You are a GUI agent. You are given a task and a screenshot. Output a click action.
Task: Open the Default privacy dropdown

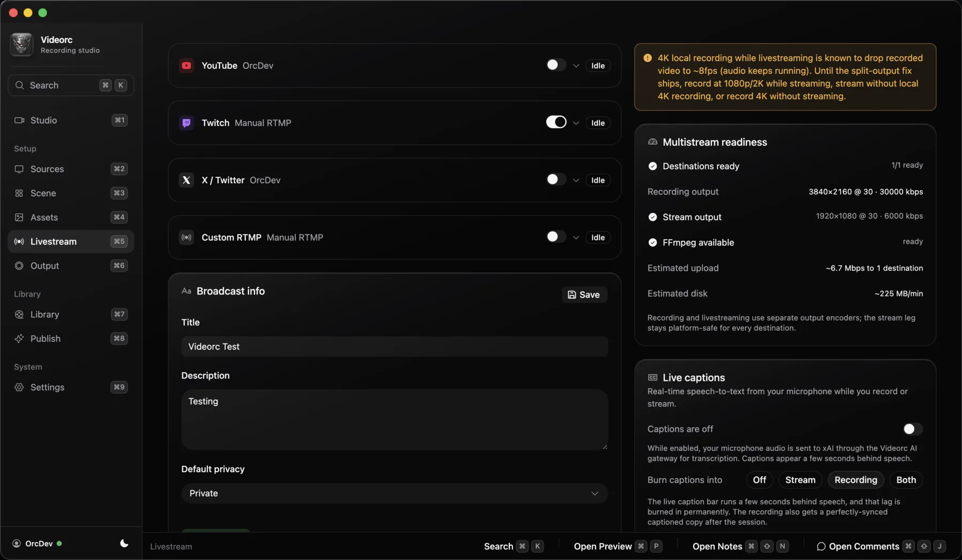pyautogui.click(x=394, y=493)
